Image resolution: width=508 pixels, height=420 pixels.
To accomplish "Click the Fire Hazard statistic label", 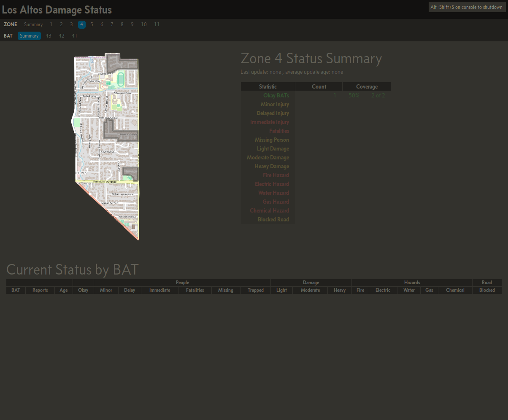I will tap(276, 175).
